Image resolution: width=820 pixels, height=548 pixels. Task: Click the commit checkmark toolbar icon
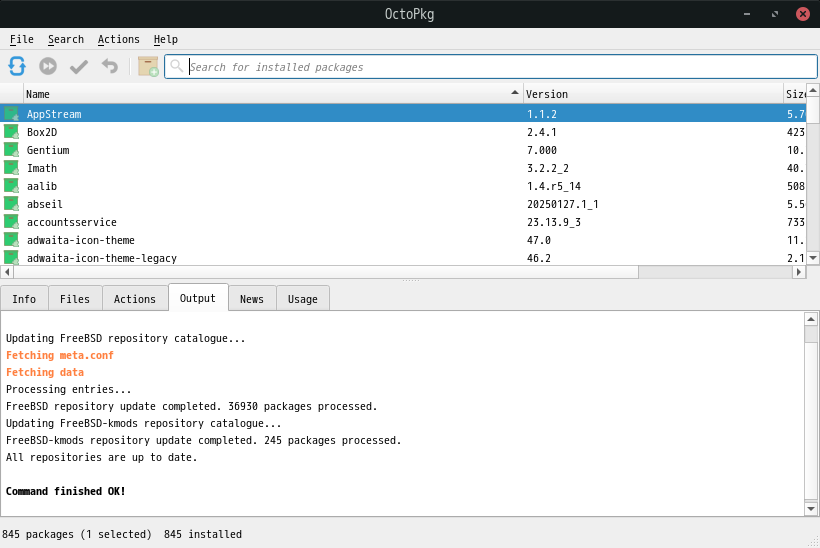pos(79,66)
